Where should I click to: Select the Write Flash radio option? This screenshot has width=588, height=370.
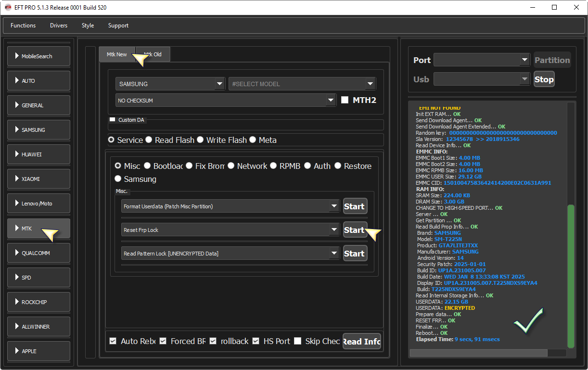pos(200,140)
